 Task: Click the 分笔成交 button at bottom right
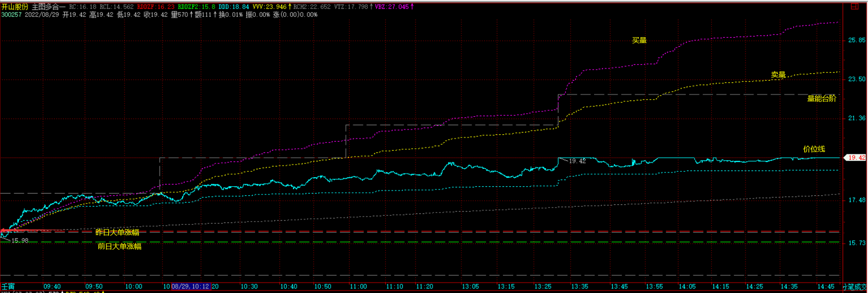click(855, 287)
